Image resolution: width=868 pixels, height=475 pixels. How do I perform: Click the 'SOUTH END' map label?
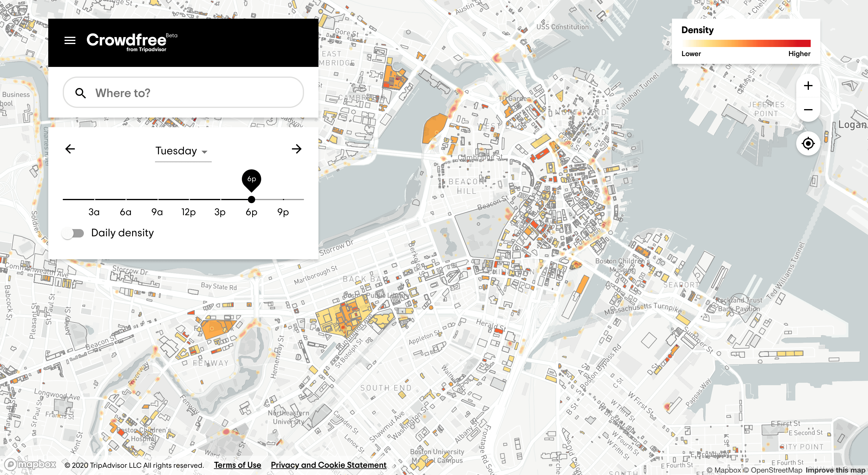(386, 388)
